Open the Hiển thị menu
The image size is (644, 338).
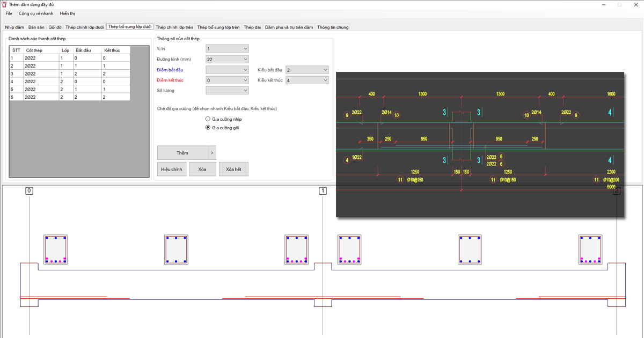click(68, 13)
